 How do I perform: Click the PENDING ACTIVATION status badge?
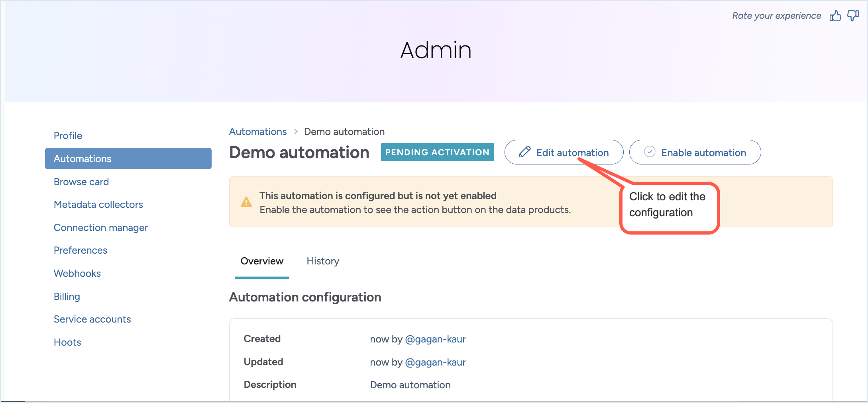point(437,152)
